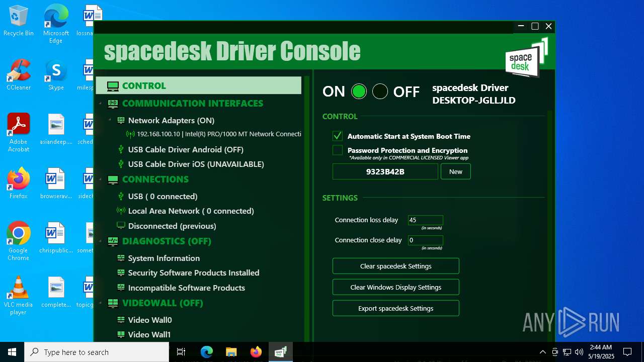This screenshot has width=644, height=362.
Task: Open USB Cable Driver Android (OFF) entry
Action: (x=186, y=149)
